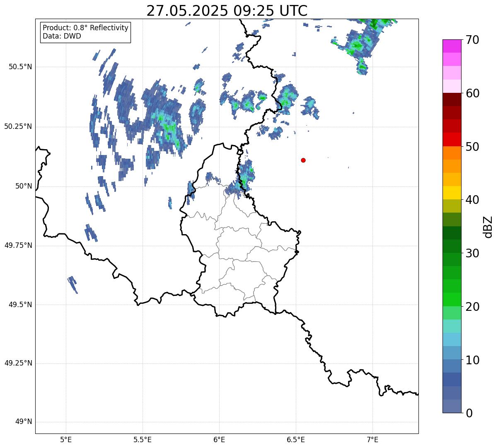The image size is (498, 448).
Task: Click the orange colorbar segment below 50
Action: [452, 153]
